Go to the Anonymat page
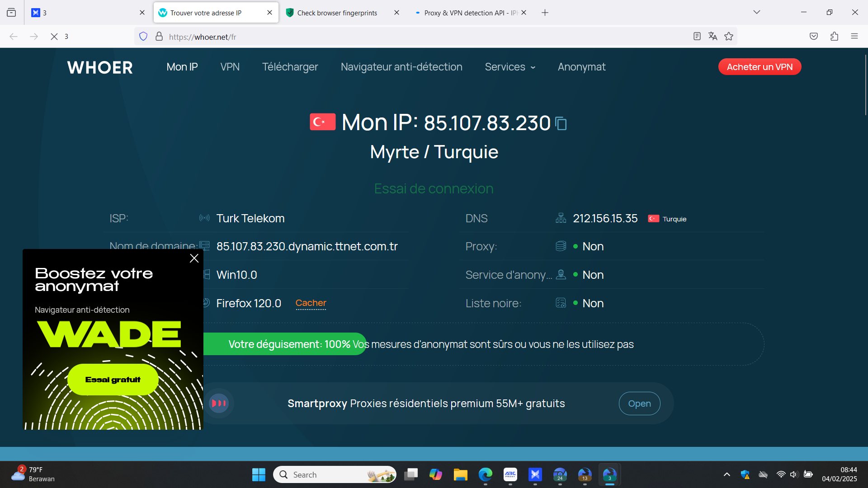Image resolution: width=868 pixels, height=488 pixels. click(582, 67)
